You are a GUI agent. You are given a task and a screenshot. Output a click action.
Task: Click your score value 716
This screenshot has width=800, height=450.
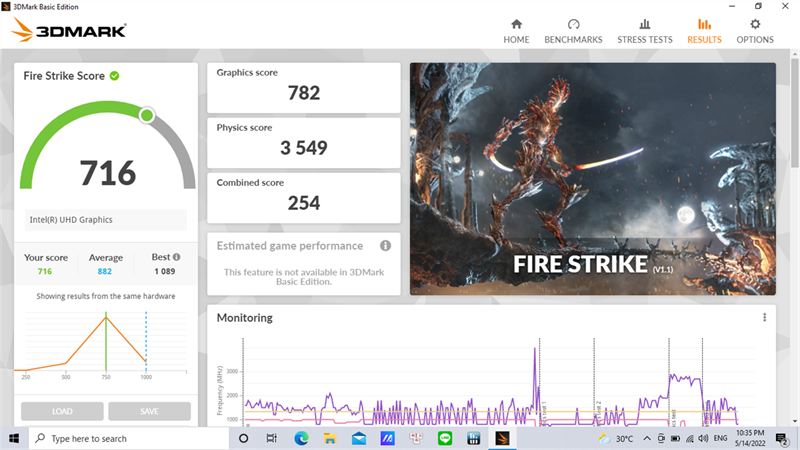pos(45,271)
